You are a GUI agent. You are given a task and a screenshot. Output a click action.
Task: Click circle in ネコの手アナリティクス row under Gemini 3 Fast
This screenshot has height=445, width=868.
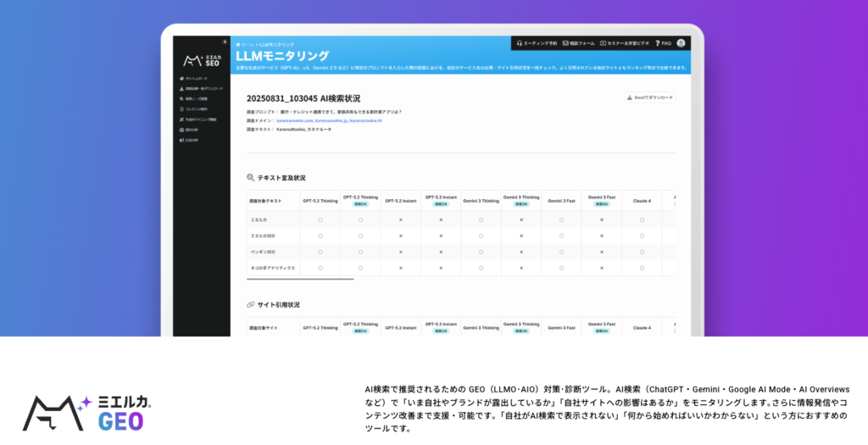point(561,268)
